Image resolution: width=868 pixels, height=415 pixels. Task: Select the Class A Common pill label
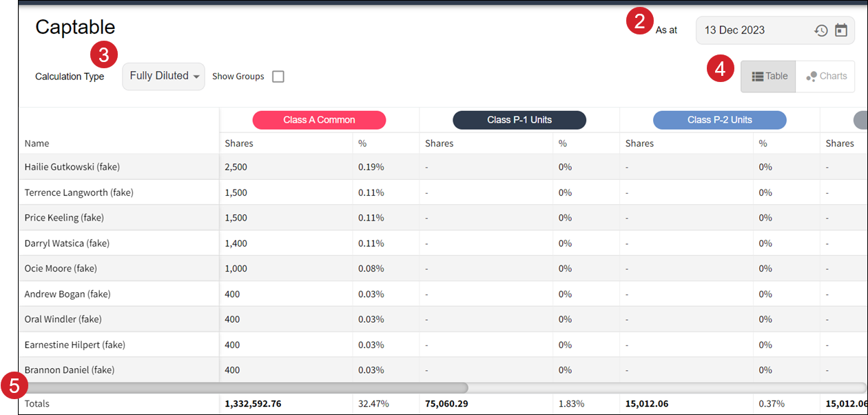[319, 120]
